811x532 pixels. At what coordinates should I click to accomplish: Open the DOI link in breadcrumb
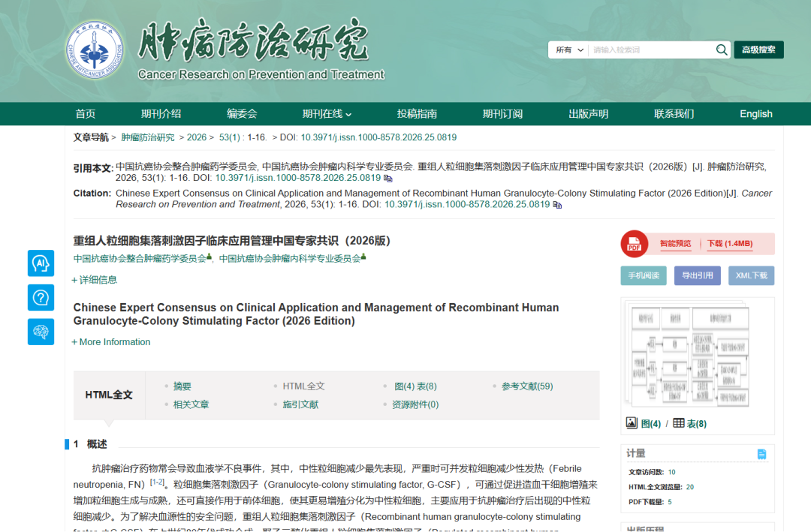click(x=378, y=137)
